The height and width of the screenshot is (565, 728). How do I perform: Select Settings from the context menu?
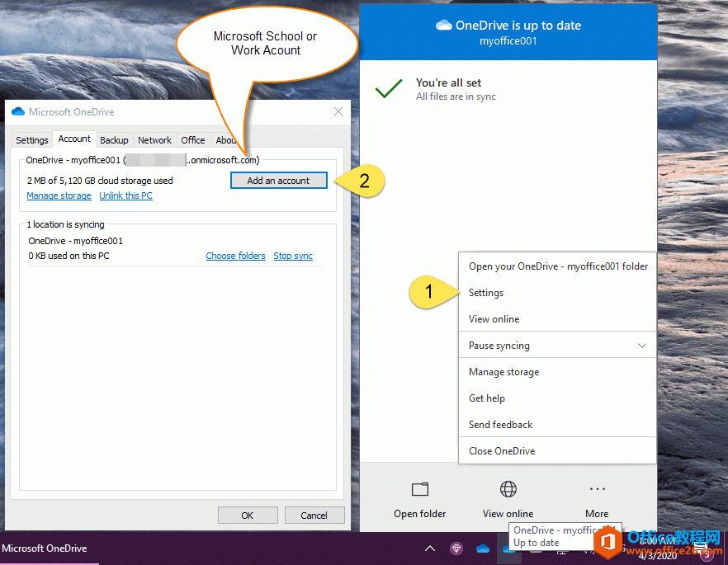(x=485, y=292)
